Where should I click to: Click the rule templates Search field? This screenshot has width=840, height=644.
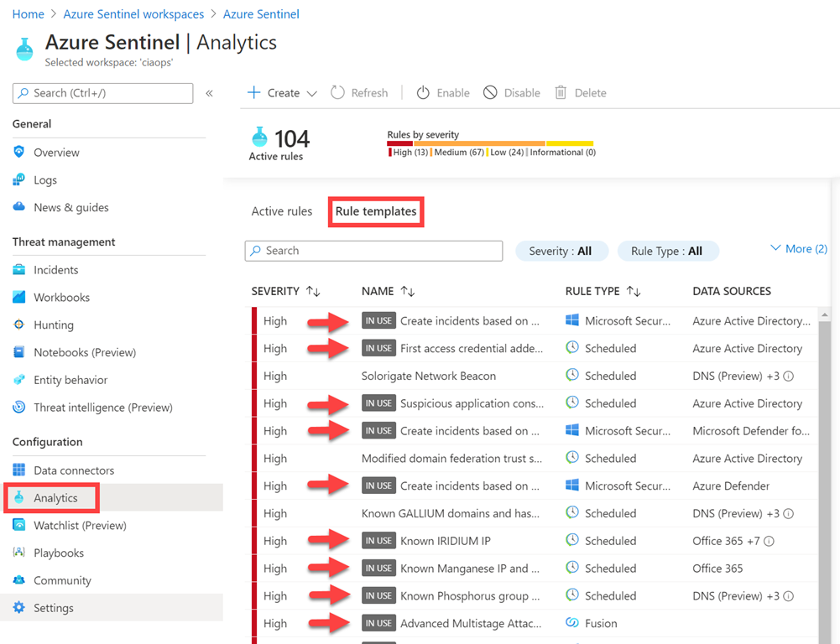click(373, 251)
